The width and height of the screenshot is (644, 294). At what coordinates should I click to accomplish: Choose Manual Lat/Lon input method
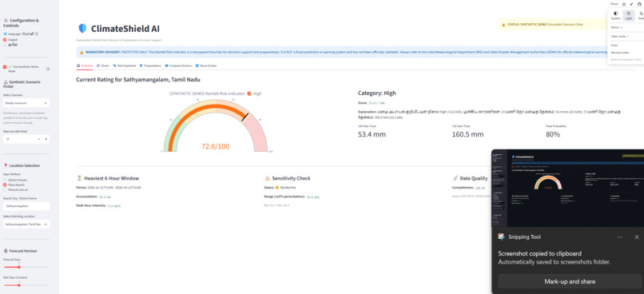click(5, 189)
